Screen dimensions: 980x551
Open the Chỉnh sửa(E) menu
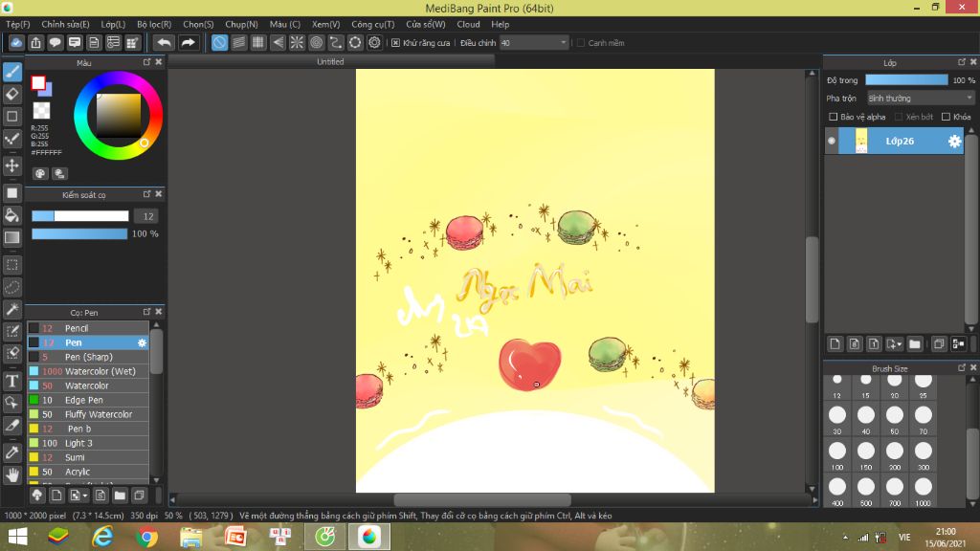65,24
